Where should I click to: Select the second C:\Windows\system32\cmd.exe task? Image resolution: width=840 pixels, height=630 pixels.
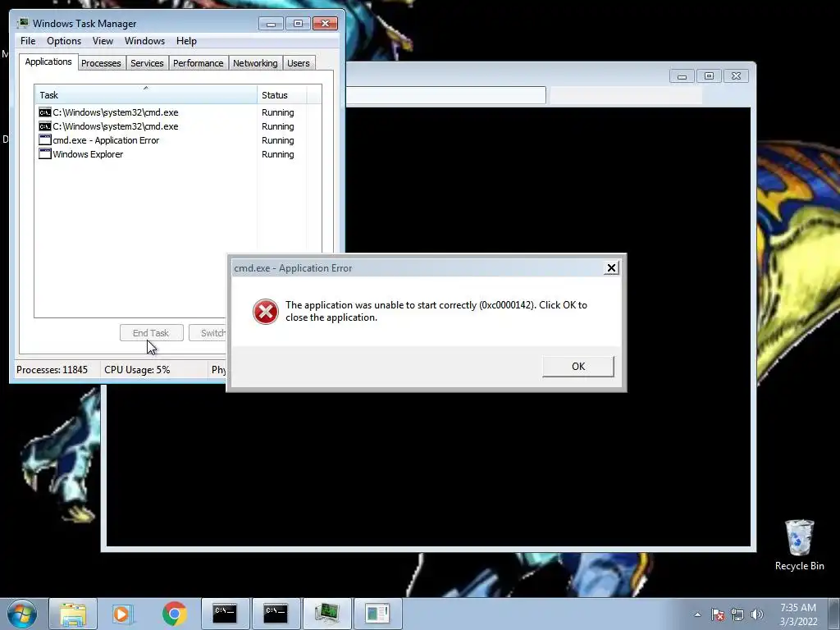178,126
